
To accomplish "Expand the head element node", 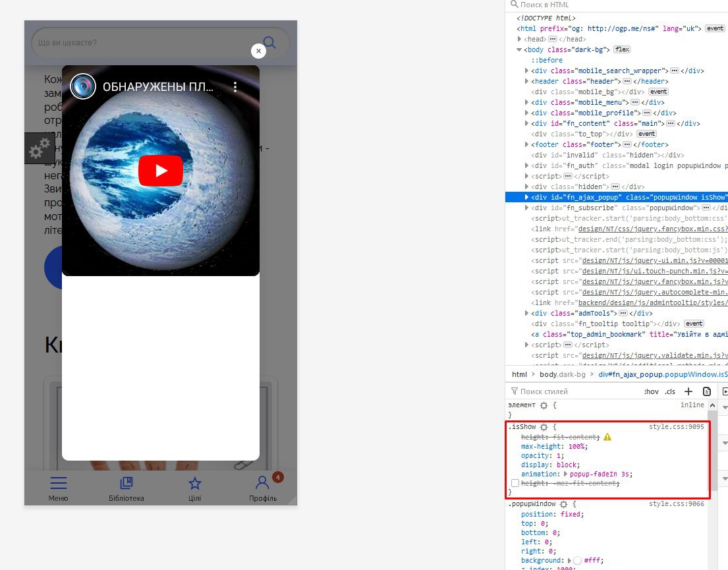I will tap(519, 39).
